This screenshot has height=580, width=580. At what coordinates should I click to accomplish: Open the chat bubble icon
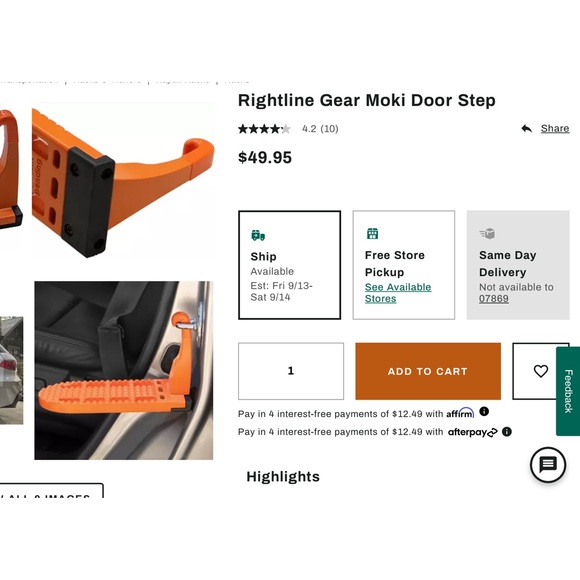[548, 465]
